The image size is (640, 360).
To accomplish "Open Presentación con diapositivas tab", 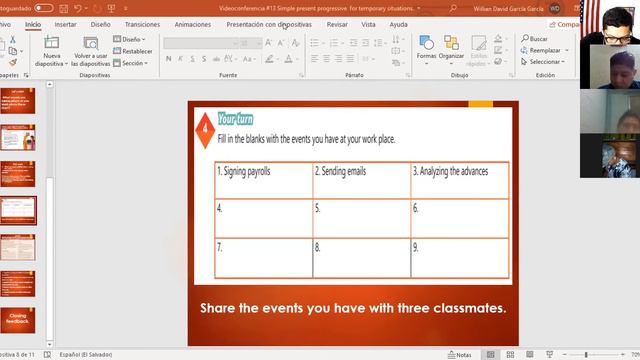I will [x=269, y=24].
